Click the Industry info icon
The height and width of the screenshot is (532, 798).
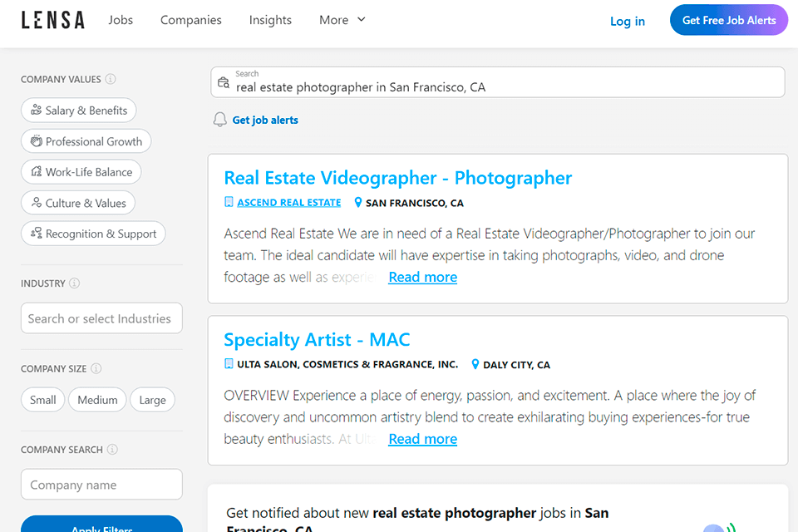tap(74, 283)
